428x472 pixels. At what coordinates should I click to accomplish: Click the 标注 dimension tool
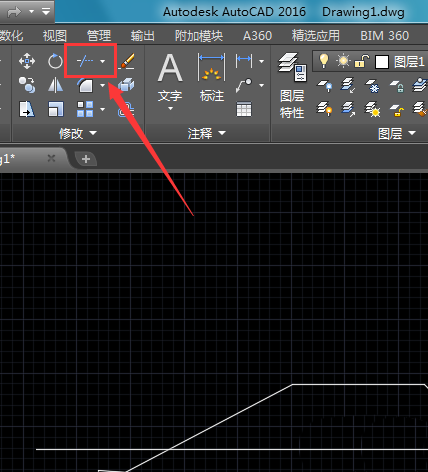point(212,77)
